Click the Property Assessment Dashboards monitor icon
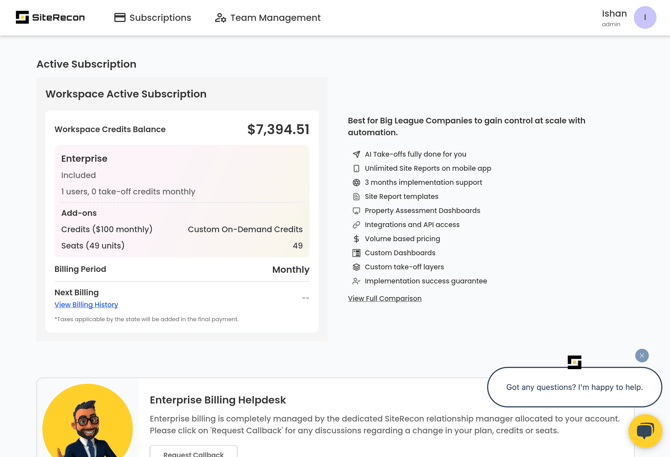The width and height of the screenshot is (670, 457). 356,211
